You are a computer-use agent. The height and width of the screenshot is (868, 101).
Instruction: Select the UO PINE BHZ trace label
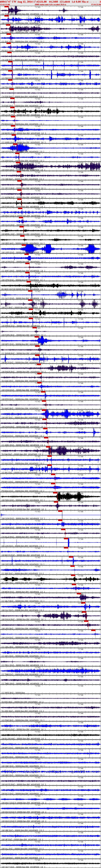point(23,720)
